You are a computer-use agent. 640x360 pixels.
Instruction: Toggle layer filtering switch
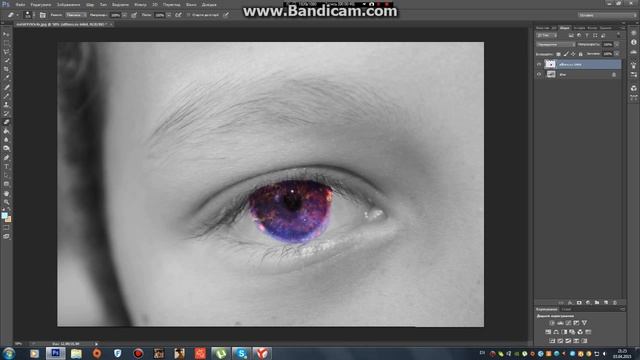pyautogui.click(x=618, y=36)
